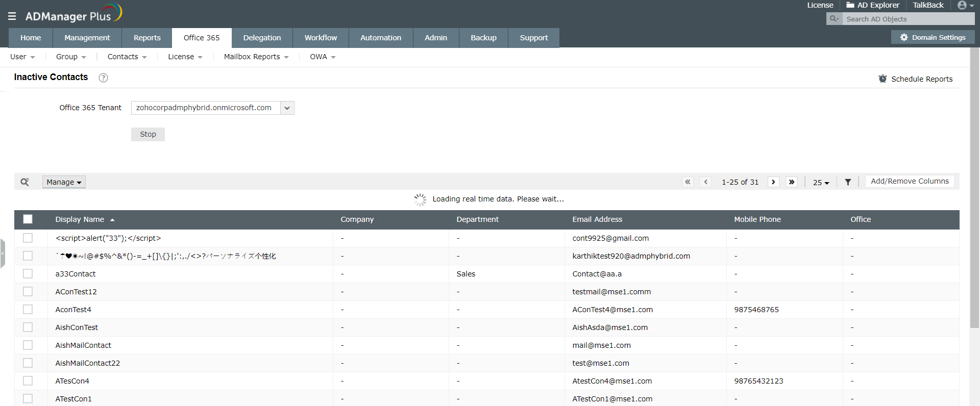Image resolution: width=980 pixels, height=406 pixels.
Task: Open the User submenu dropdown
Action: coord(22,57)
